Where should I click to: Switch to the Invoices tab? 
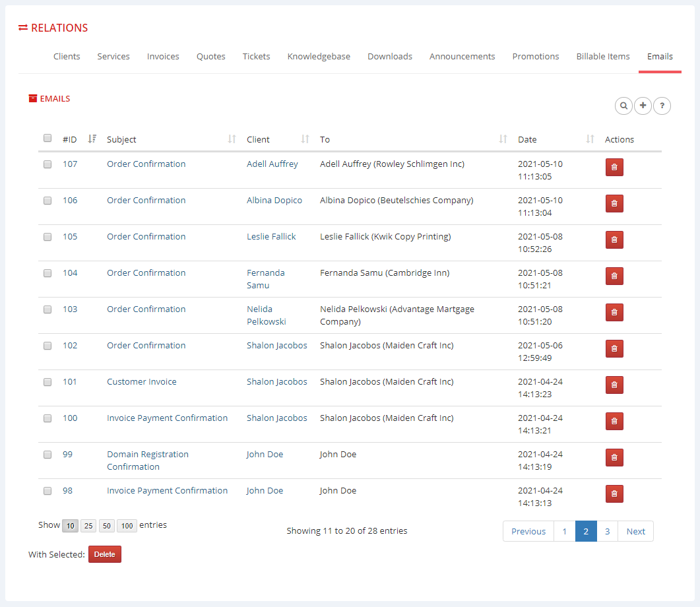tap(163, 56)
